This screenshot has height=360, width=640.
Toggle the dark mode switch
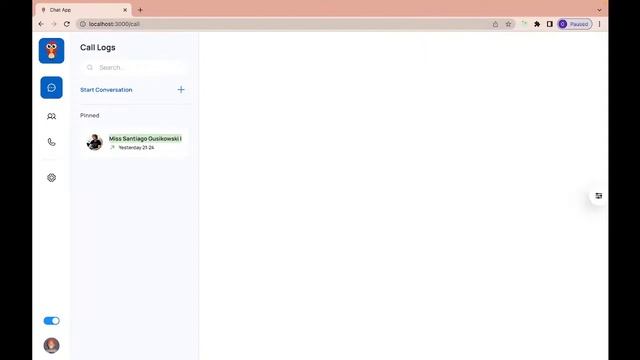tap(51, 321)
